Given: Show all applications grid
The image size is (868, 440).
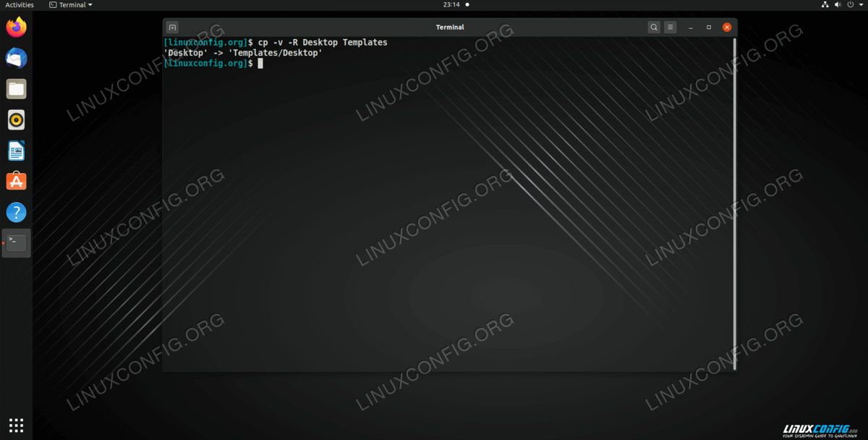Looking at the screenshot, I should [x=16, y=425].
